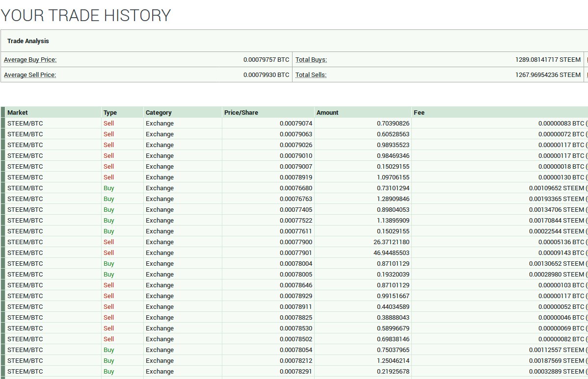Select price 0.00078291 in the last row
Viewport: 588px width, 379px height.
click(x=296, y=372)
